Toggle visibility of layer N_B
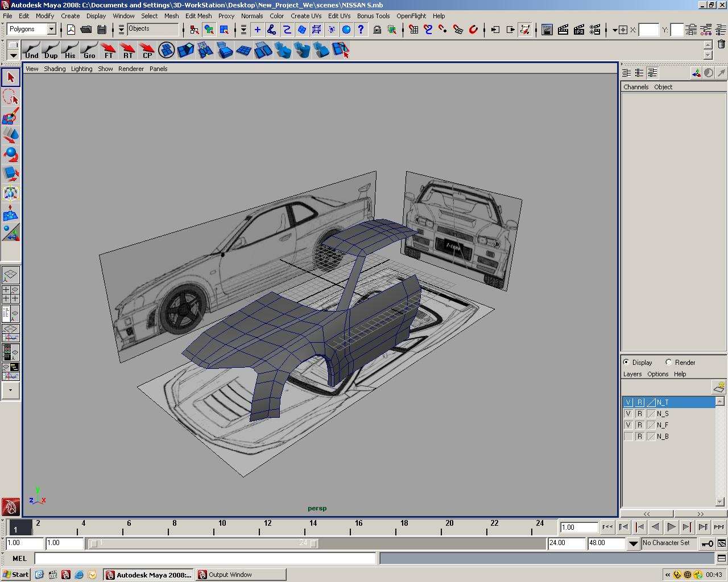Image resolution: width=728 pixels, height=582 pixels. click(628, 436)
